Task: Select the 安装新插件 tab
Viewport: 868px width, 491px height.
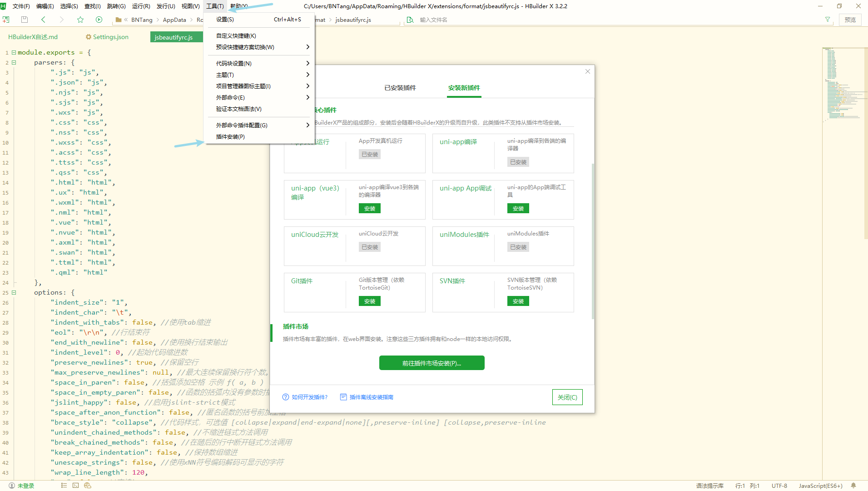Action: point(464,88)
